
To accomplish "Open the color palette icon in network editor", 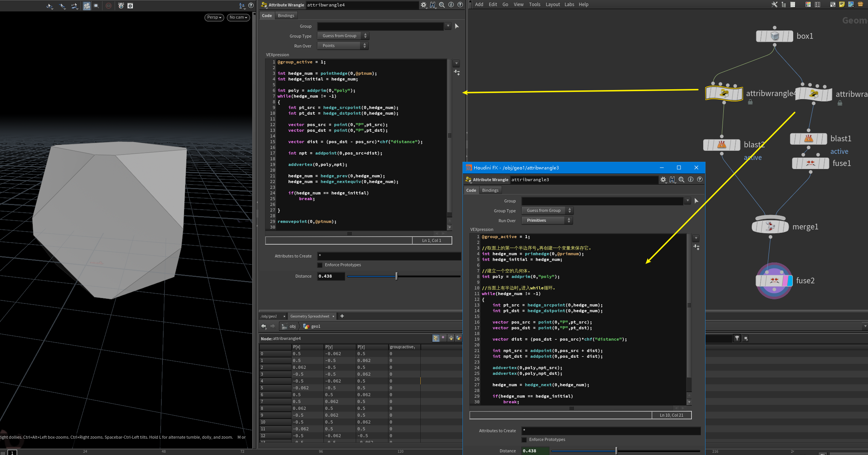I will pos(808,5).
